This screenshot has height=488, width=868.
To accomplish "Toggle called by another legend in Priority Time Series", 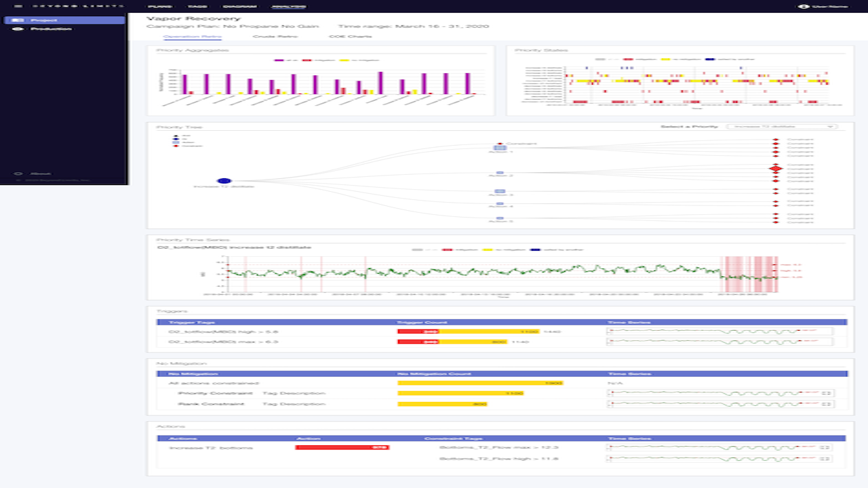I will (555, 249).
